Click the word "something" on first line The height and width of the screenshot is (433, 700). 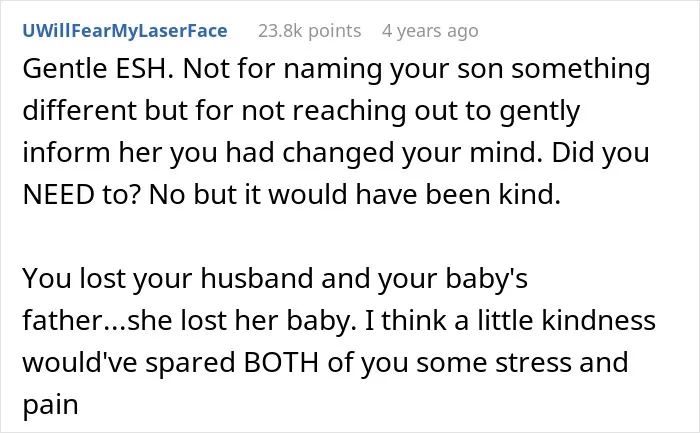pos(581,70)
